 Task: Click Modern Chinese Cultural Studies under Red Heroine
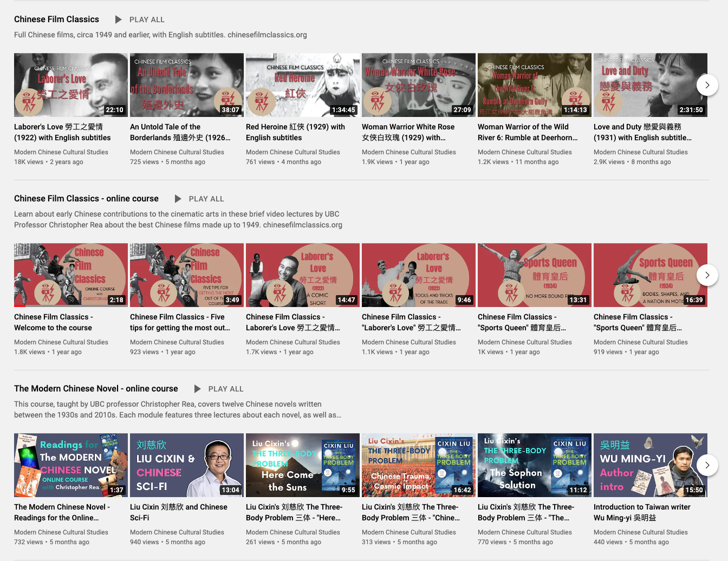[292, 152]
